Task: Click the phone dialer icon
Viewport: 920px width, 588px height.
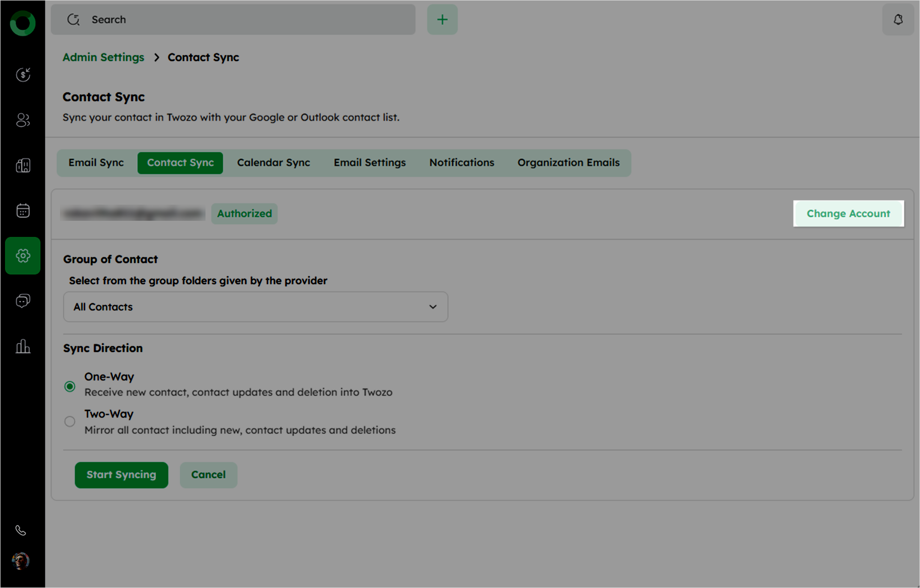Action: [x=21, y=531]
